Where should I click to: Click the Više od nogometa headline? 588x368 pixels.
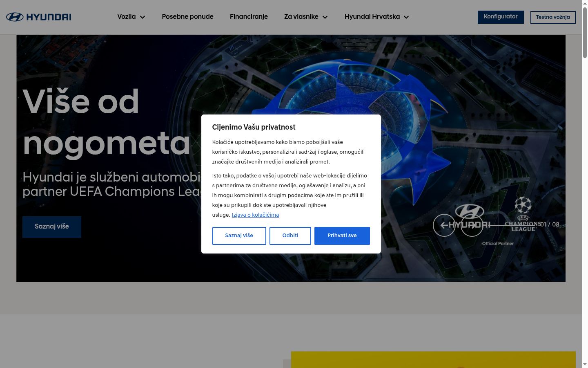coord(106,122)
